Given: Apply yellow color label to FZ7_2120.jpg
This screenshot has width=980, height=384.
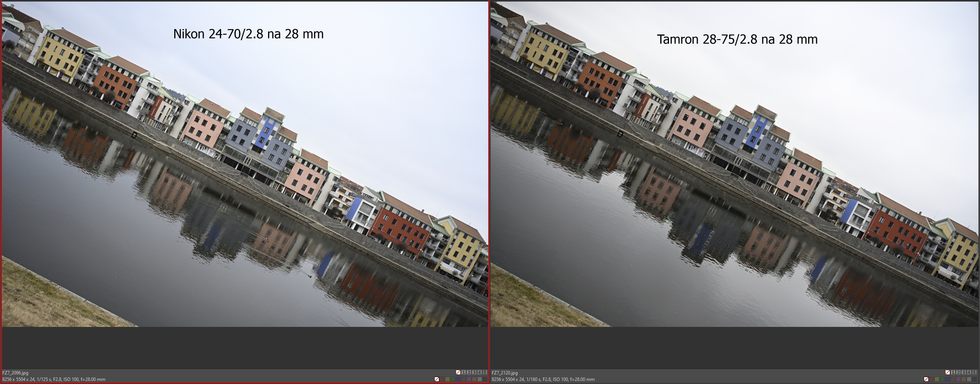Looking at the screenshot, I should (937, 379).
